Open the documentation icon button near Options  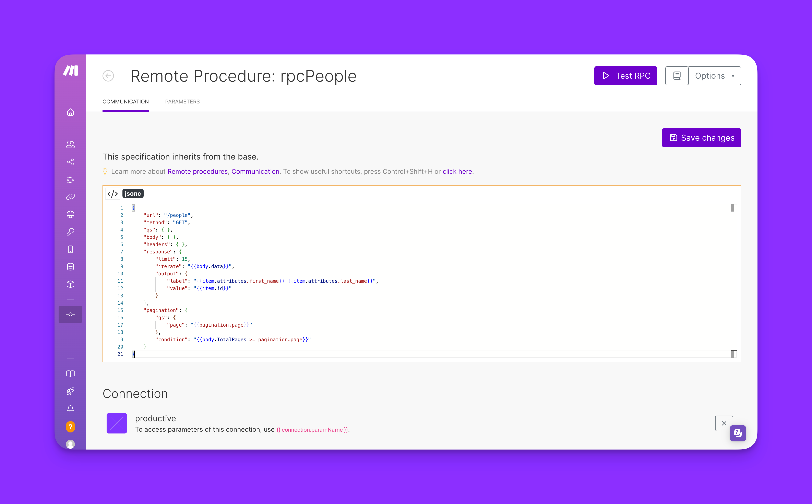pyautogui.click(x=677, y=76)
